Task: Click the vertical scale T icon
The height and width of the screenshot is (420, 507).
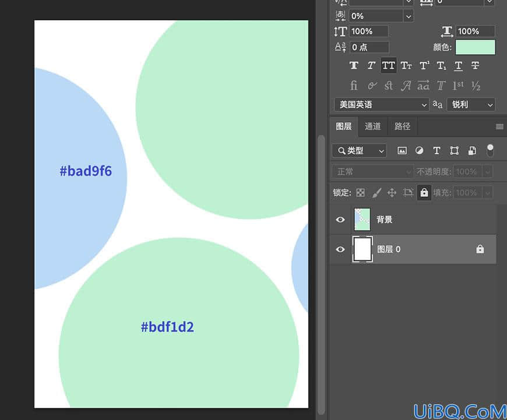Action: tap(340, 31)
